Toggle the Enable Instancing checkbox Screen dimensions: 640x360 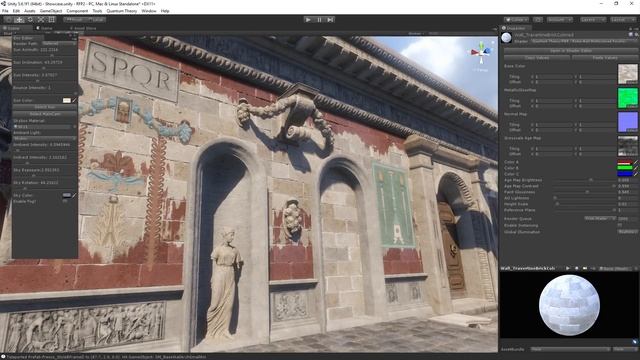pyautogui.click(x=620, y=225)
